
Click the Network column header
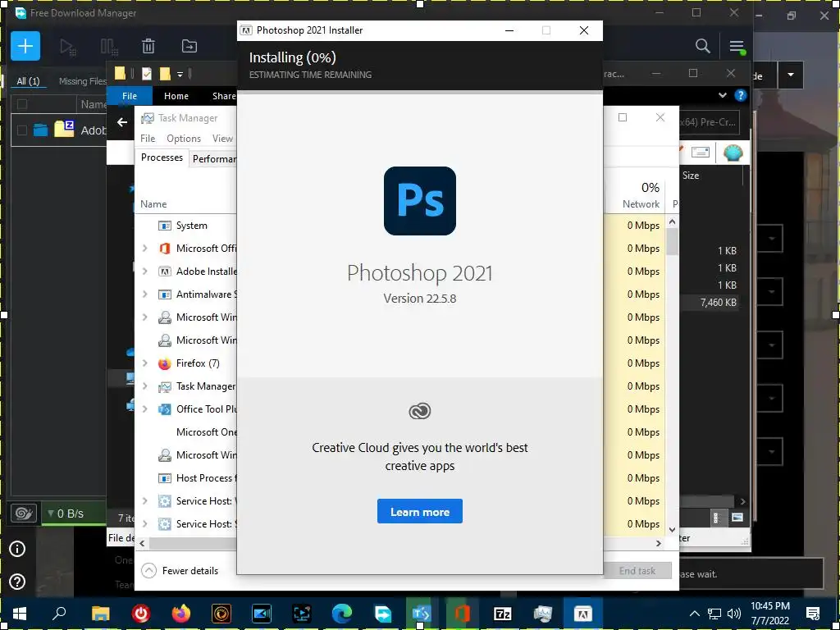pyautogui.click(x=636, y=195)
